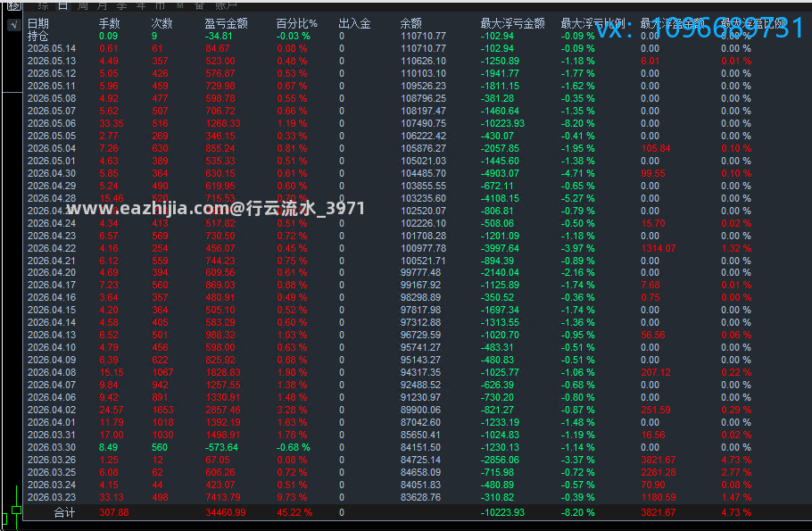The height and width of the screenshot is (531, 812).
Task: Click balance 103235.60 on 2026.04.28
Action: click(x=423, y=198)
